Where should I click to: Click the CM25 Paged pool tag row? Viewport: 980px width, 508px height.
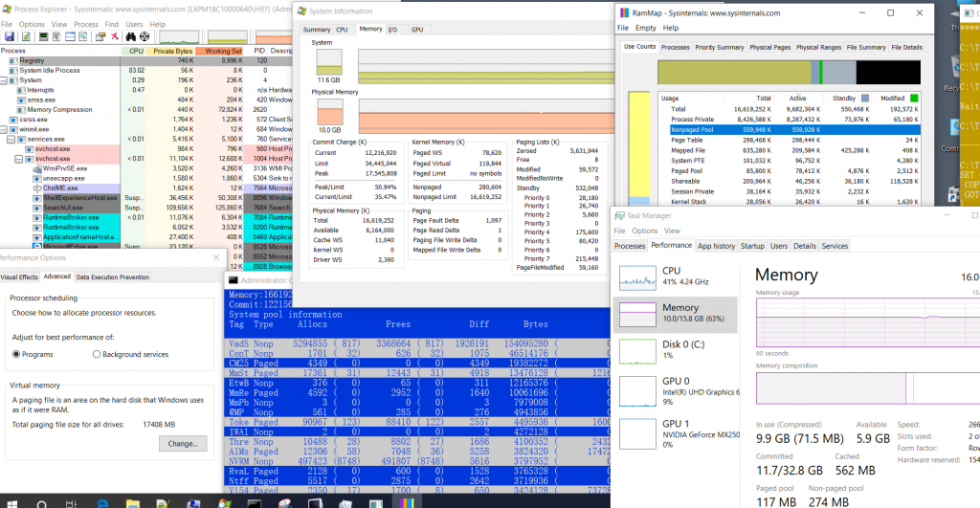point(417,363)
